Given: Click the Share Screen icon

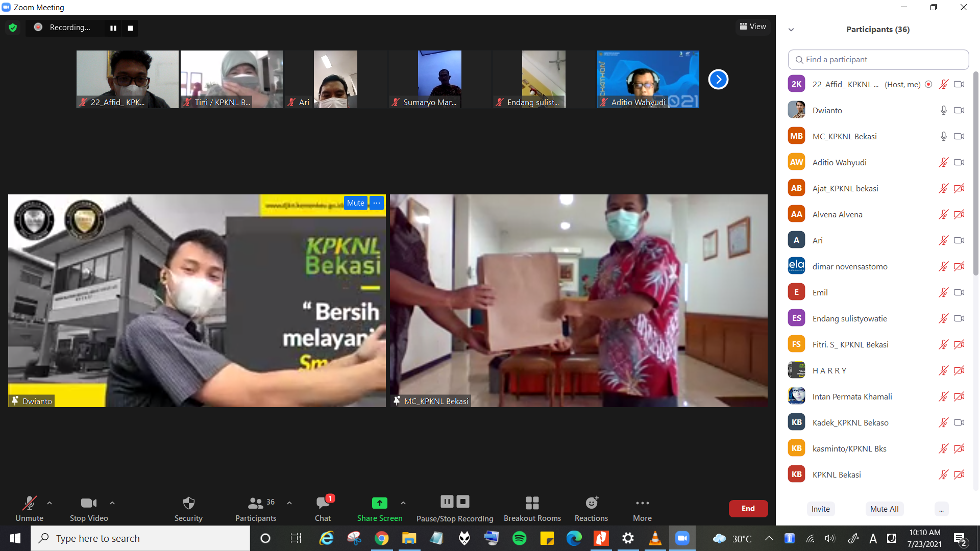Looking at the screenshot, I should tap(379, 504).
